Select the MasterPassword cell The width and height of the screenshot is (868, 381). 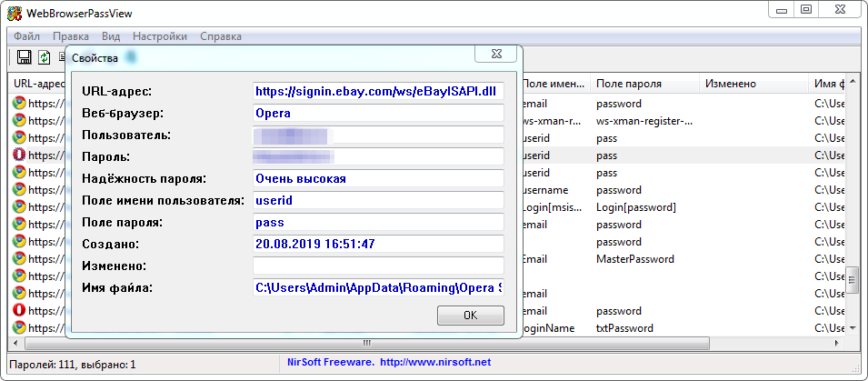[635, 258]
